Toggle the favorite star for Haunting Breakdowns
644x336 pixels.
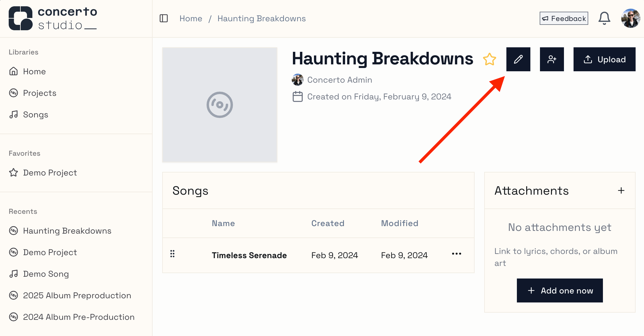click(x=489, y=59)
